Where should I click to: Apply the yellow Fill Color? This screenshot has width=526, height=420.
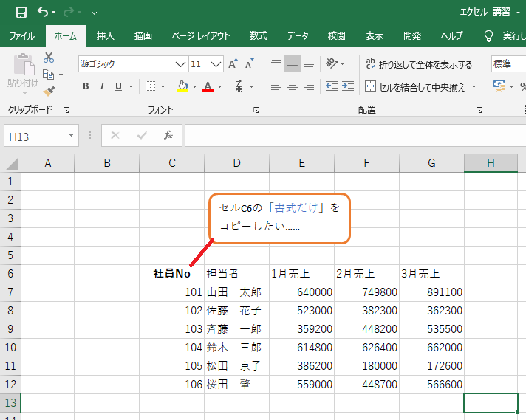tap(182, 86)
